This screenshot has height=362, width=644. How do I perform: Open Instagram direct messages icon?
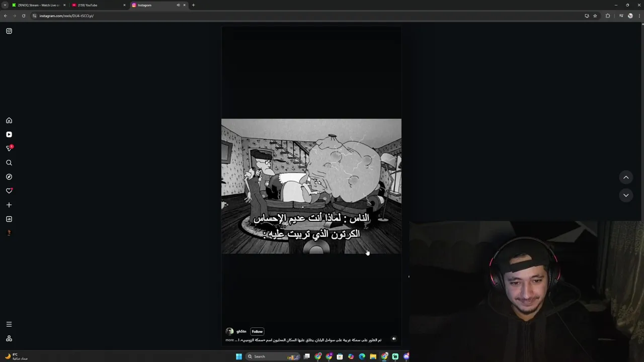pos(9,148)
